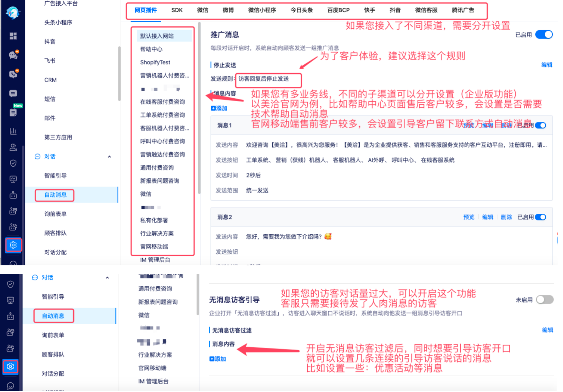Click robot-with-signal icon in upper screenshot
The height and width of the screenshot is (392, 563).
(x=13, y=227)
